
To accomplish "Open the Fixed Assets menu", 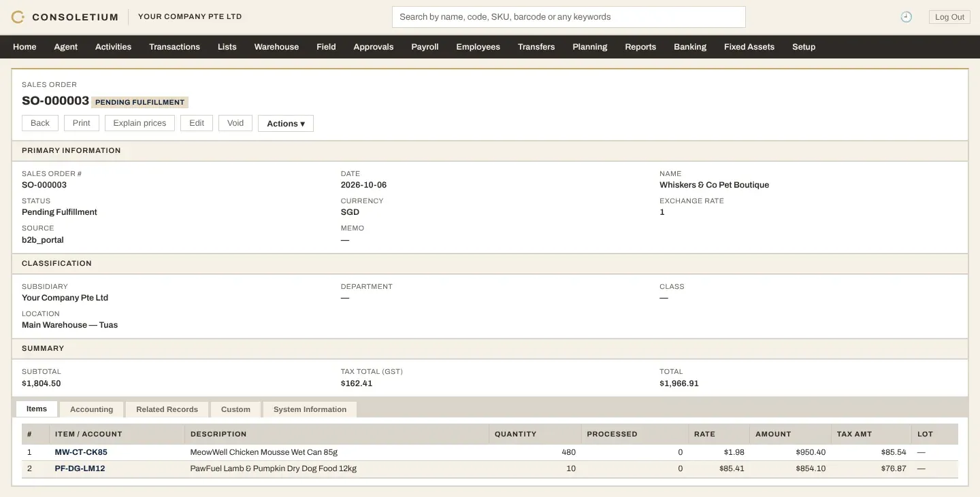I will click(x=749, y=47).
